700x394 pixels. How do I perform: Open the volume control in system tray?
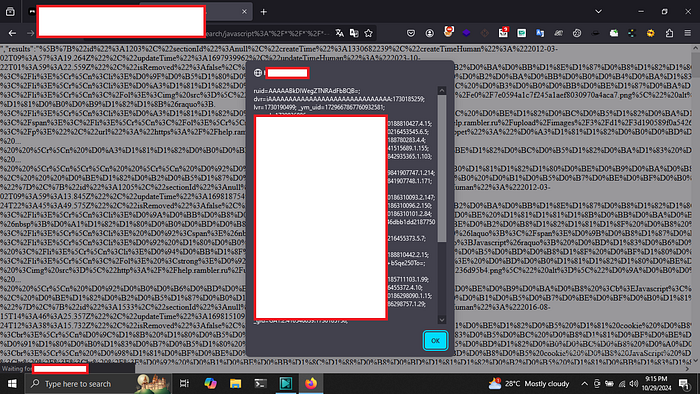pos(634,384)
